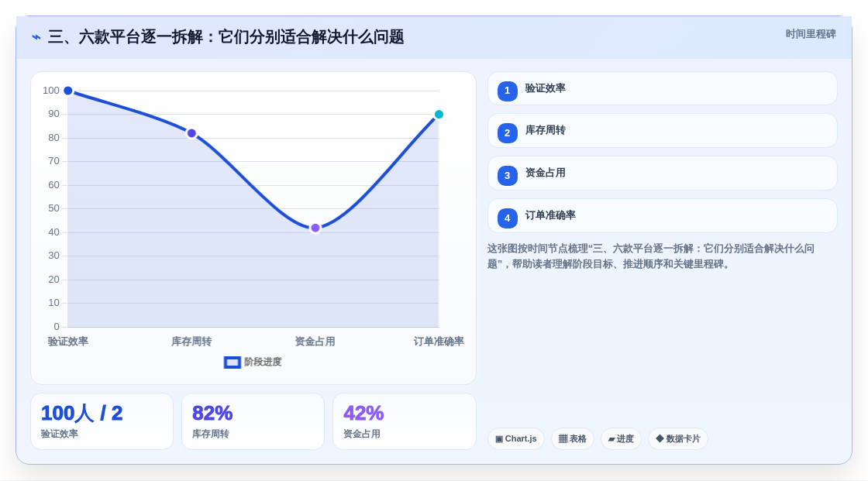
Task: Click the numbered badge 1 for 验证效率
Action: (507, 91)
